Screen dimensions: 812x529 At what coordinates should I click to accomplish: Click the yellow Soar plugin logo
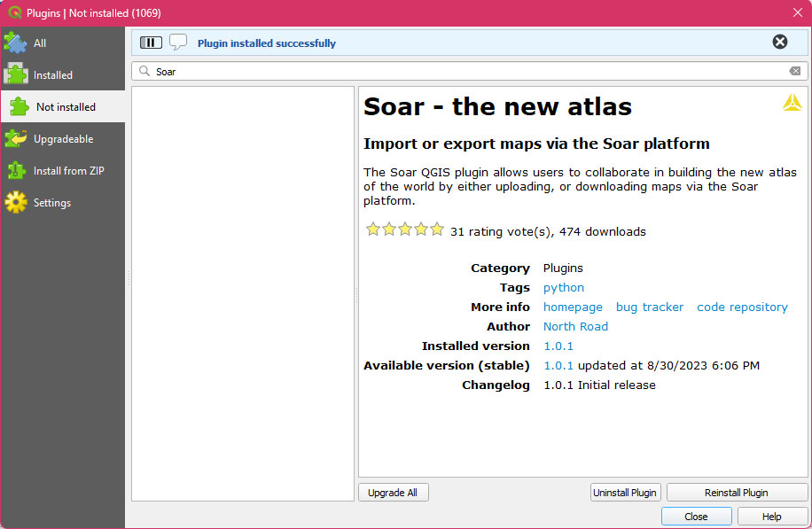[792, 103]
